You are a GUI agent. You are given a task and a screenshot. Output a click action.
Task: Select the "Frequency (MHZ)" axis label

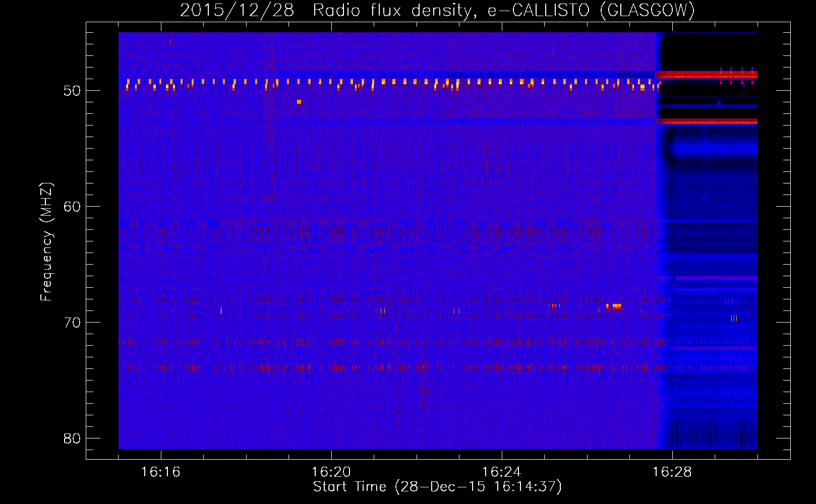46,242
